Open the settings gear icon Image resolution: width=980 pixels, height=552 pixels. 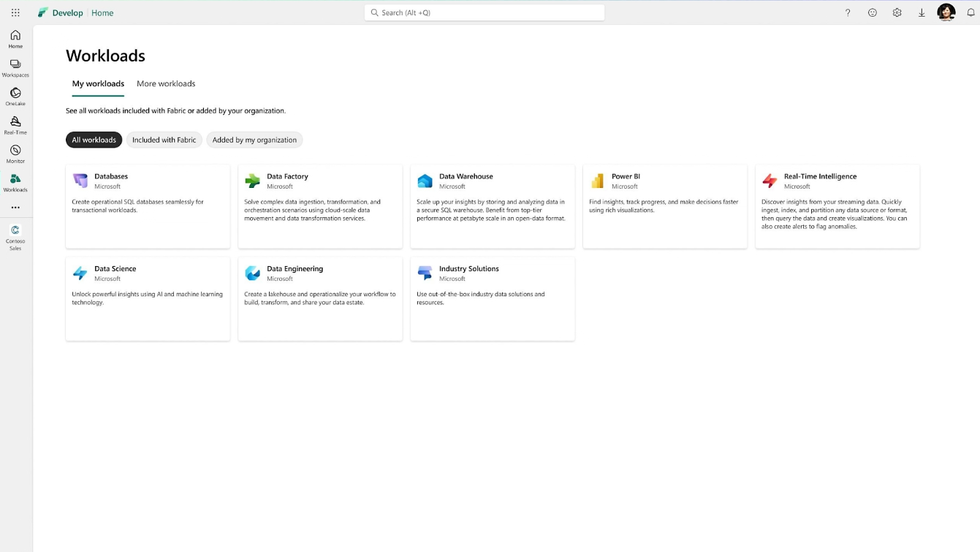[897, 12]
